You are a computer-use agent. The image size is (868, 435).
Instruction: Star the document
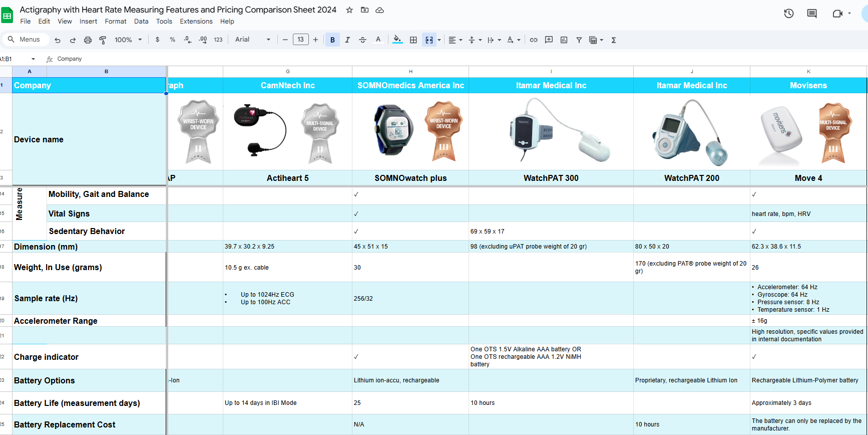pos(349,10)
